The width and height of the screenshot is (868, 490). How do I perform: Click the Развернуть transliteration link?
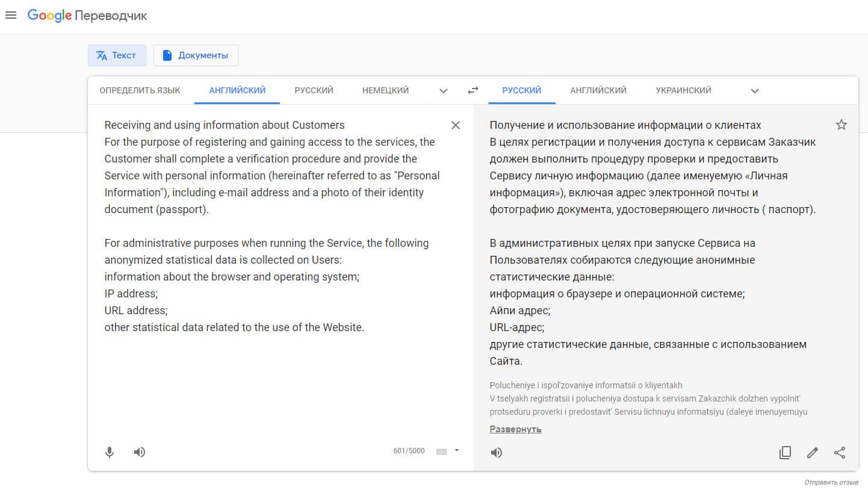pyautogui.click(x=515, y=429)
